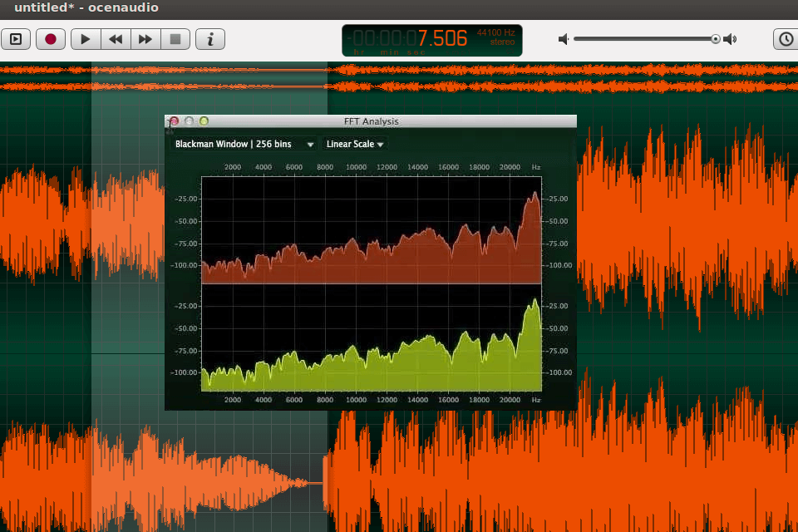
Task: Rewind using the double-left arrow button
Action: click(x=116, y=39)
